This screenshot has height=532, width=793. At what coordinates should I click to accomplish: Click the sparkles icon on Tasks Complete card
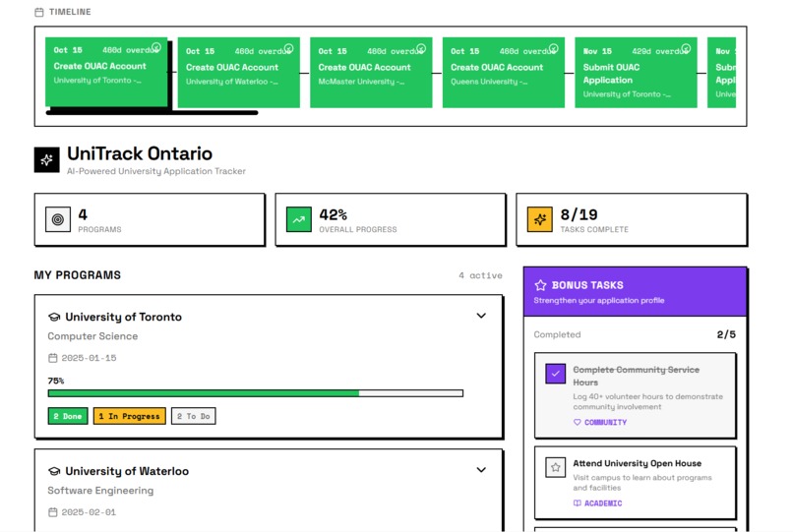coord(539,219)
